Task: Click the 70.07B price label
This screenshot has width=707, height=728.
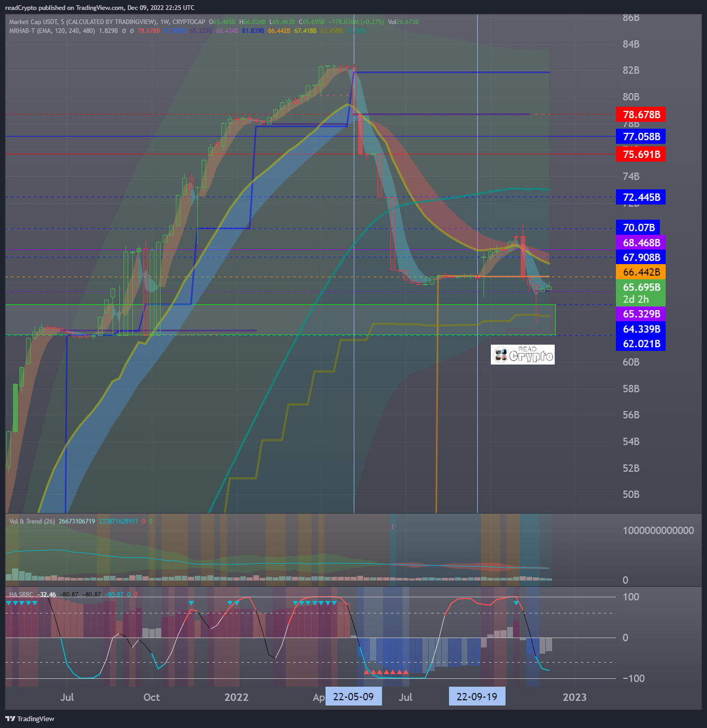Action: 638,227
